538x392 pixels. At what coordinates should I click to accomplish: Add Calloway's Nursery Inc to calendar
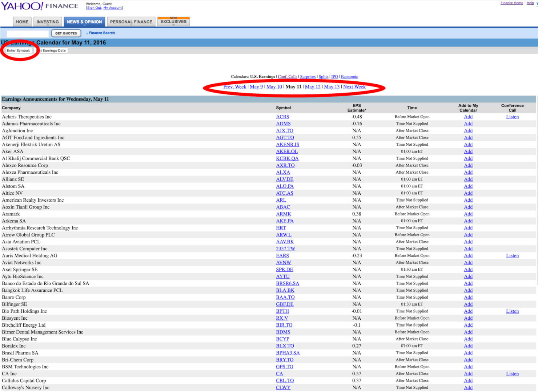point(468,388)
